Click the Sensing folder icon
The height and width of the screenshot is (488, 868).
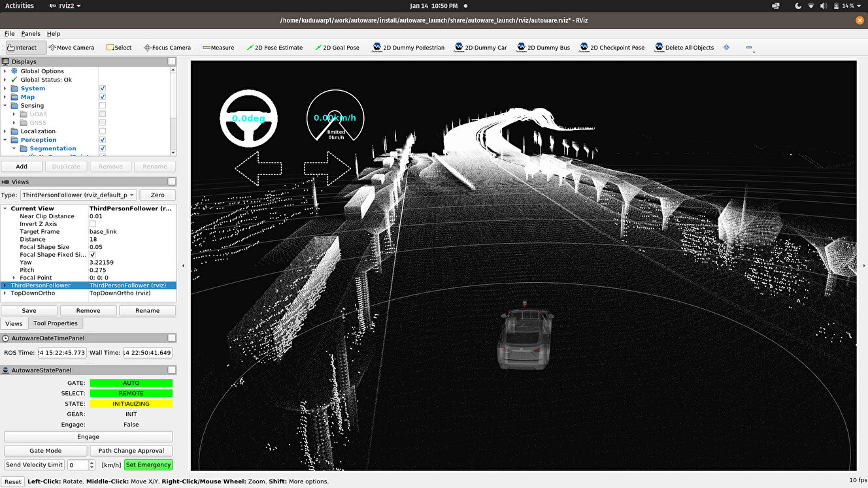[x=14, y=105]
